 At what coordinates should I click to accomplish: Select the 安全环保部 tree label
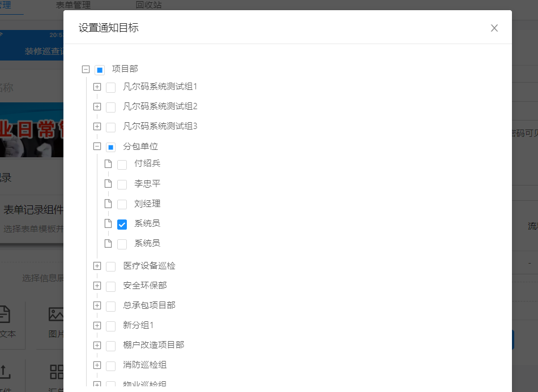pyautogui.click(x=145, y=286)
